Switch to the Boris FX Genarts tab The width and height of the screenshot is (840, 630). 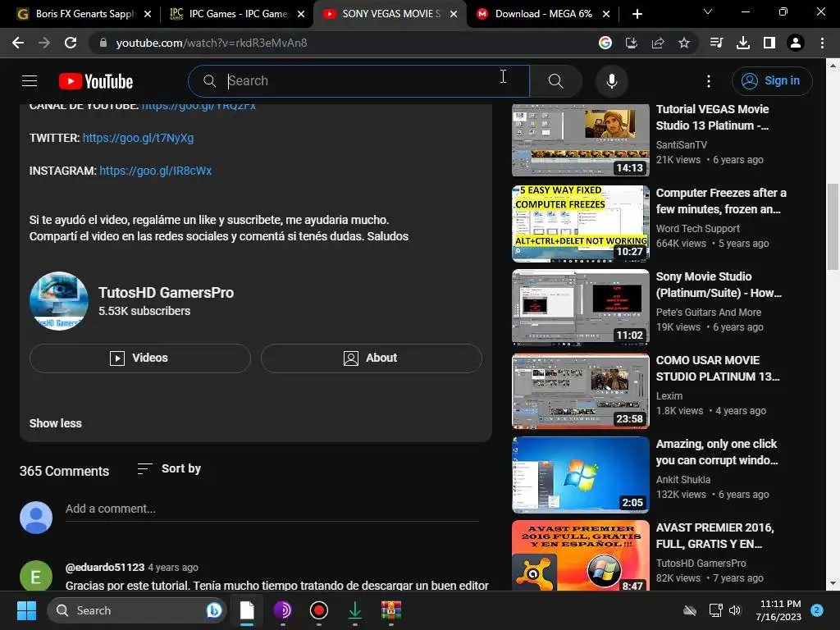point(84,14)
